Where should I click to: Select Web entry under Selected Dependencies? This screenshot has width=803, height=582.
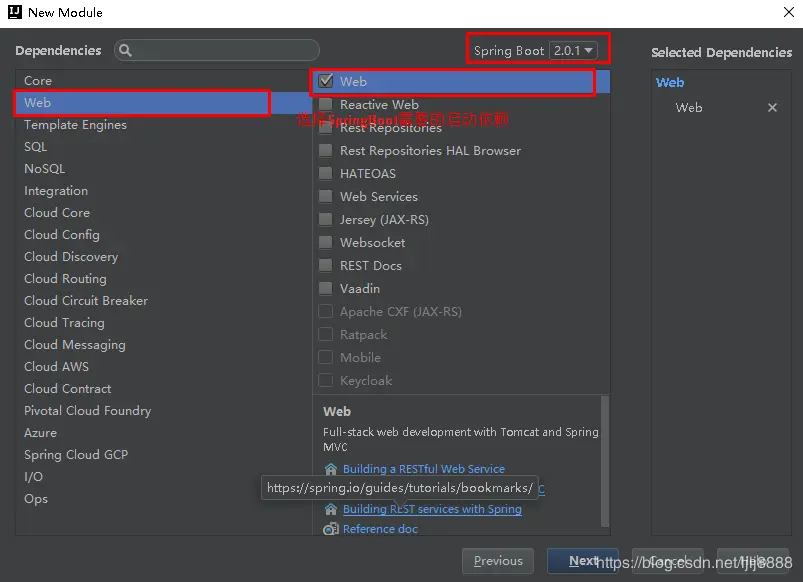click(x=689, y=108)
